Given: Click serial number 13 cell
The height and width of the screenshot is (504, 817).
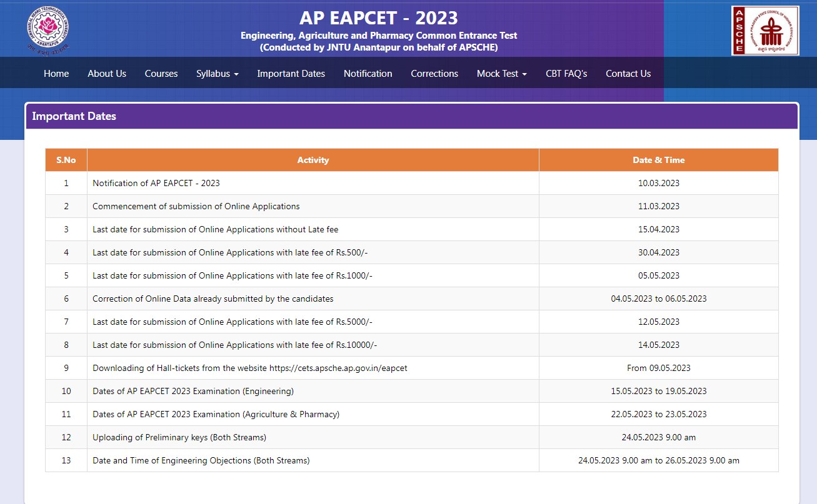Looking at the screenshot, I should click(x=66, y=460).
